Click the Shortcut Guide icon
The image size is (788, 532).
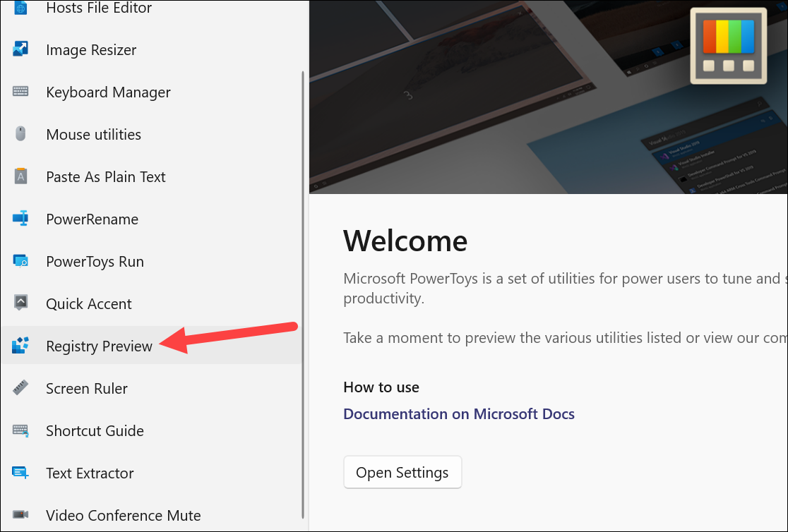[20, 430]
